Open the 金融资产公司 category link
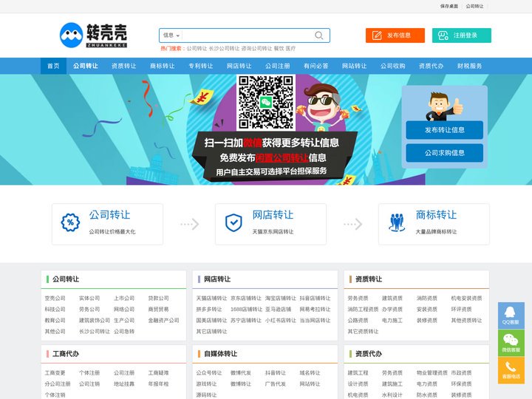Screen dimensions: 532x399 point(163,320)
